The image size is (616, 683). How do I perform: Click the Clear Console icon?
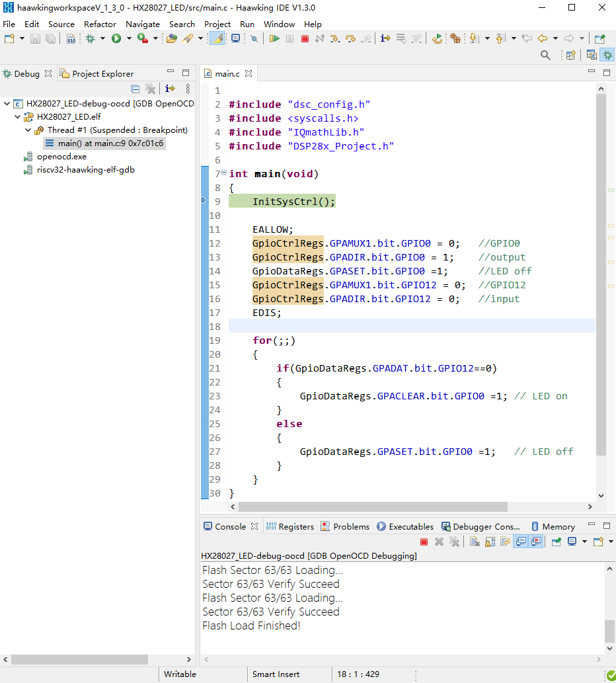pos(475,542)
